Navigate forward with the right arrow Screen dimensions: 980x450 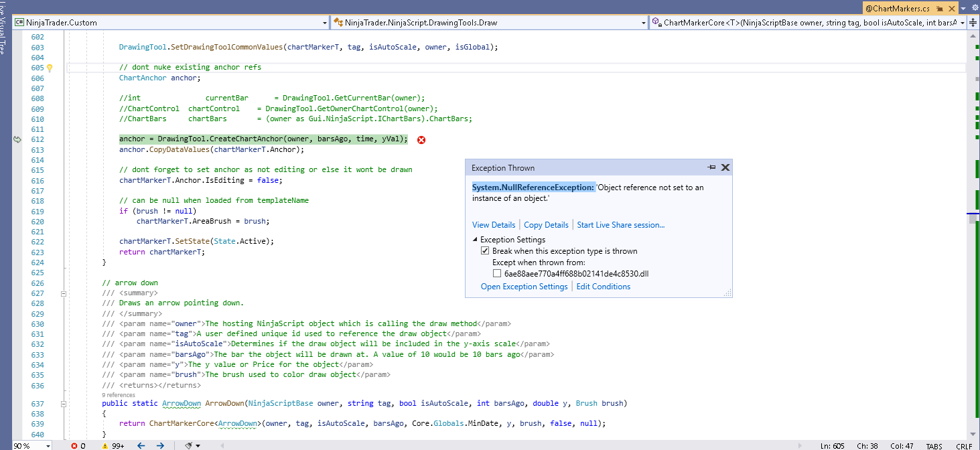click(160, 445)
